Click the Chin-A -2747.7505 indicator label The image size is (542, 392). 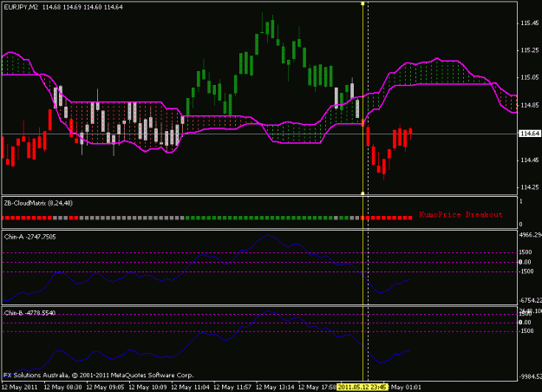click(x=30, y=237)
